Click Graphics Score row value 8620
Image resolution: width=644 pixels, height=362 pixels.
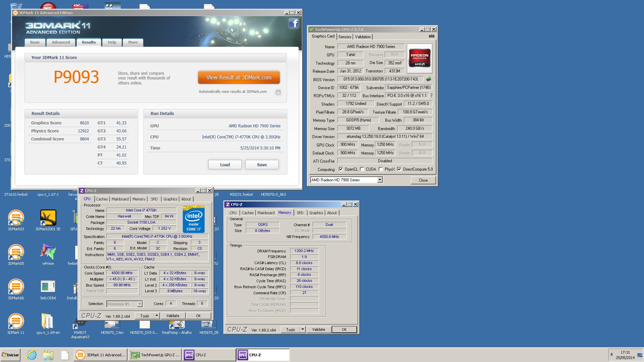point(84,123)
